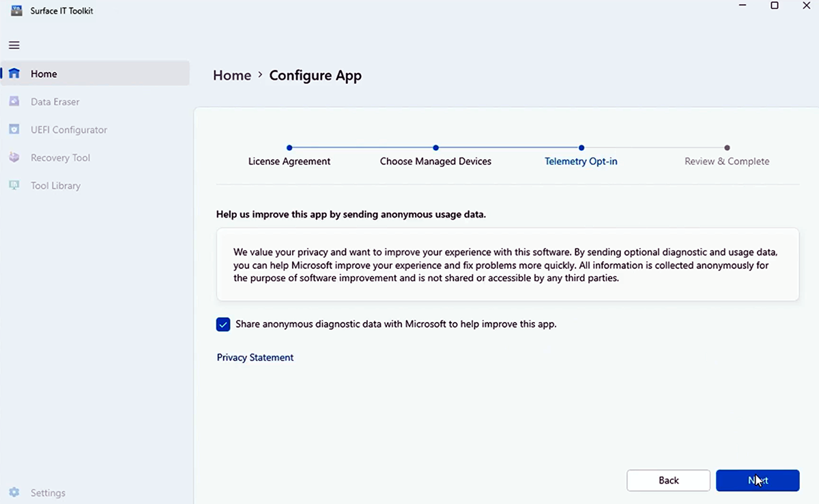Click the Home house icon in sidebar
The width and height of the screenshot is (819, 504).
14,74
